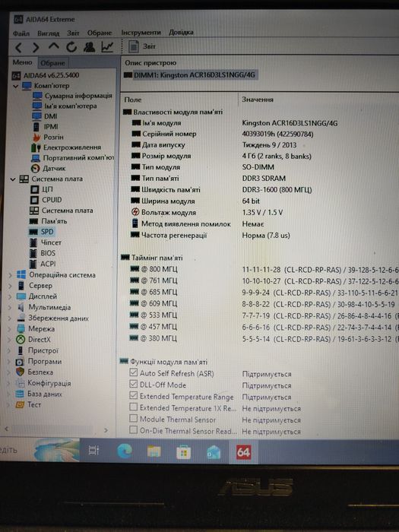Viewport: 399px width, 532px height.
Task: Click the Тест icon in tree
Action: point(20,405)
